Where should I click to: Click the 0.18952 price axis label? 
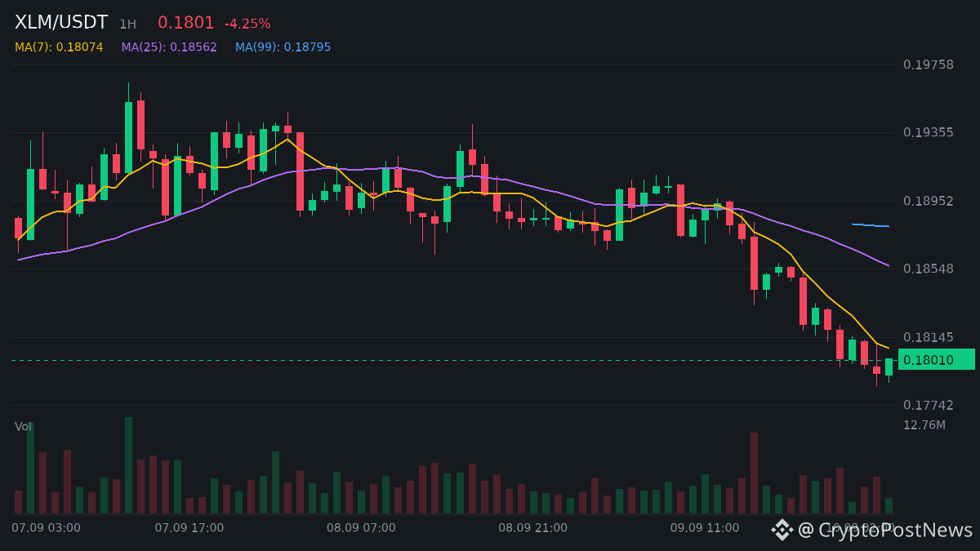tap(929, 201)
